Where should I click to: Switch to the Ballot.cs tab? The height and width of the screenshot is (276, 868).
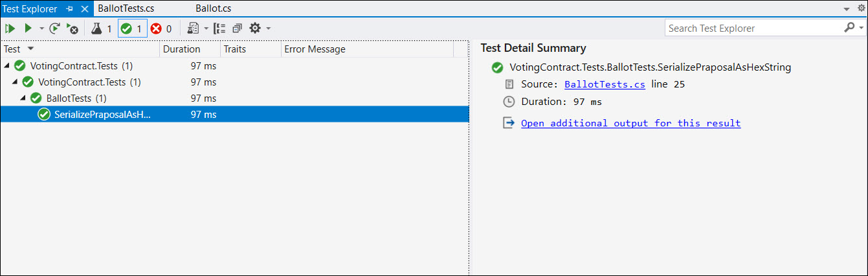pyautogui.click(x=213, y=8)
